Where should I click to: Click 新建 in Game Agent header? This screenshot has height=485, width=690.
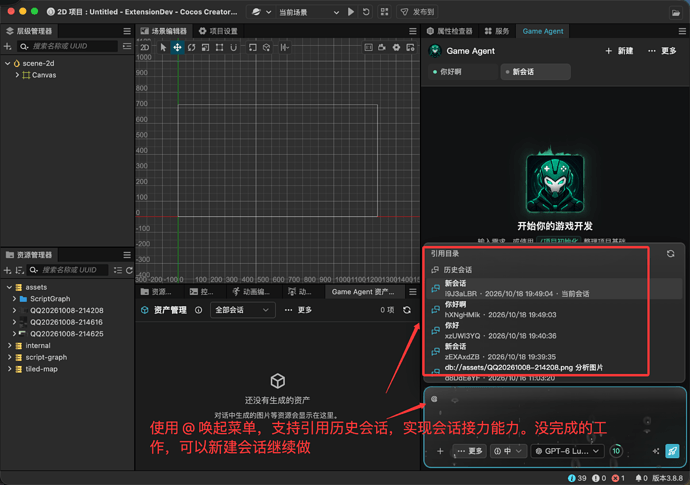pos(619,51)
